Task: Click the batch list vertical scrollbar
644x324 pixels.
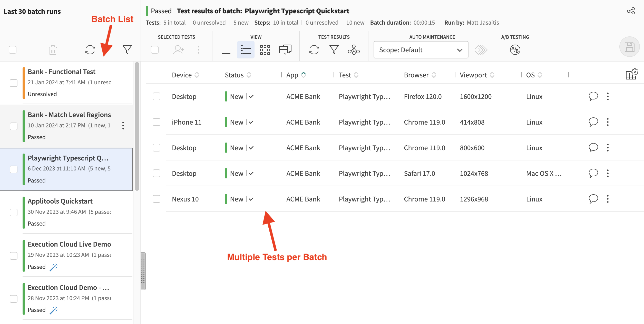Action: click(137, 126)
